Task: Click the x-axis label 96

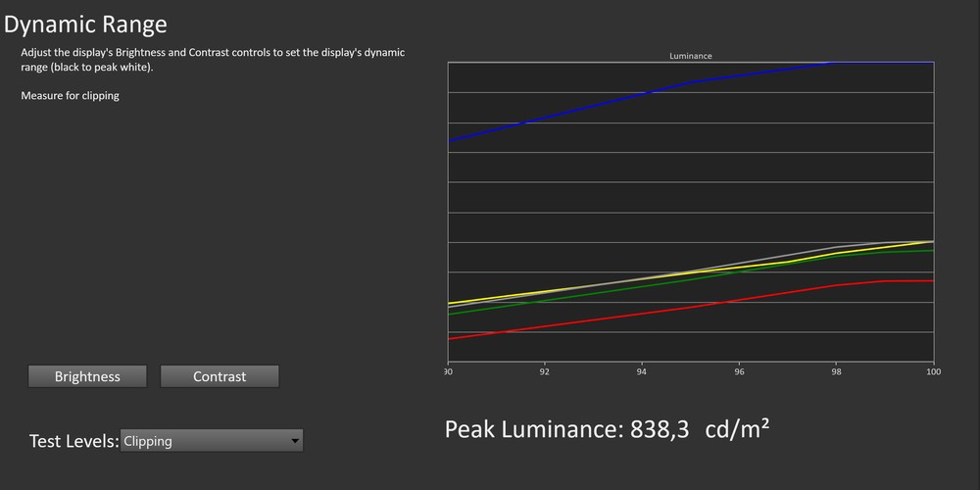Action: (x=739, y=372)
